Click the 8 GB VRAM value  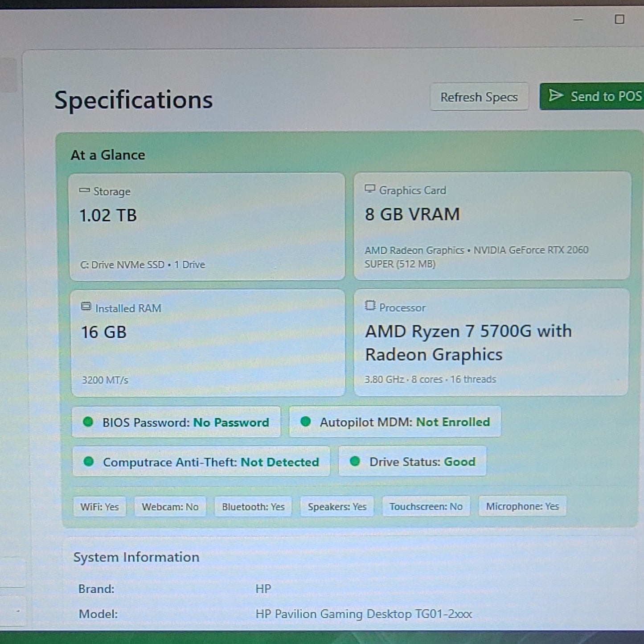point(412,214)
